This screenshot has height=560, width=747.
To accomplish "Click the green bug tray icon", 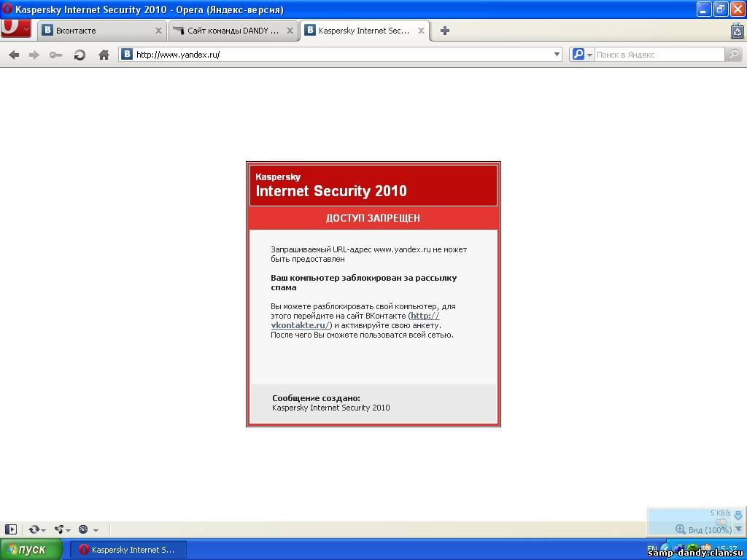I will 693,548.
